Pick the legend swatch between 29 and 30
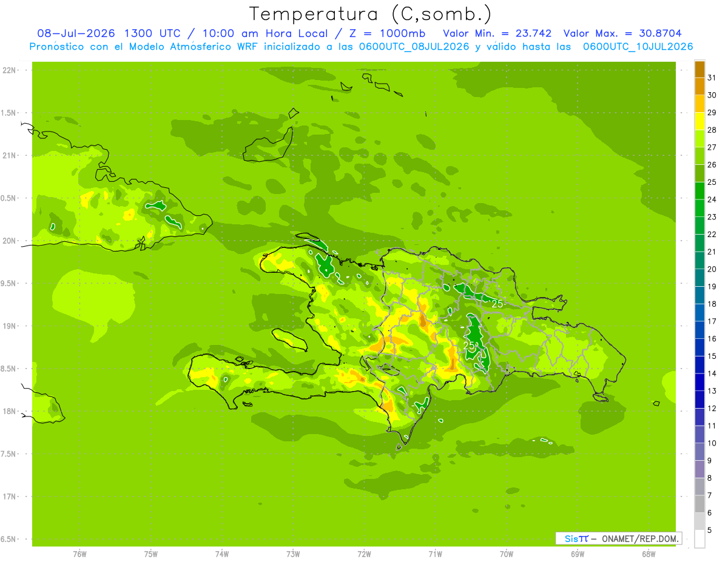 [699, 104]
